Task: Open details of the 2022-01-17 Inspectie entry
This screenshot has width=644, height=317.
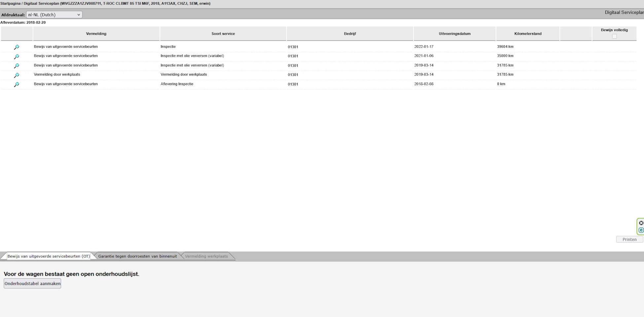Action: [17, 47]
